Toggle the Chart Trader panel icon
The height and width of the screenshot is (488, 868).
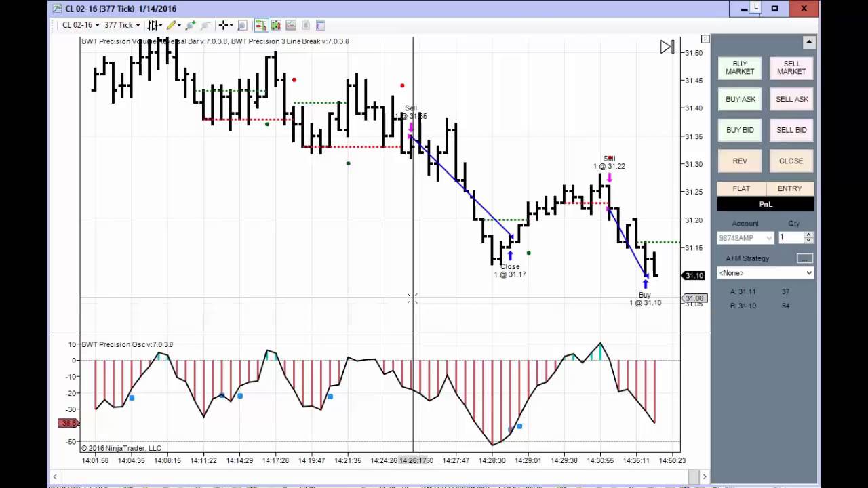260,25
